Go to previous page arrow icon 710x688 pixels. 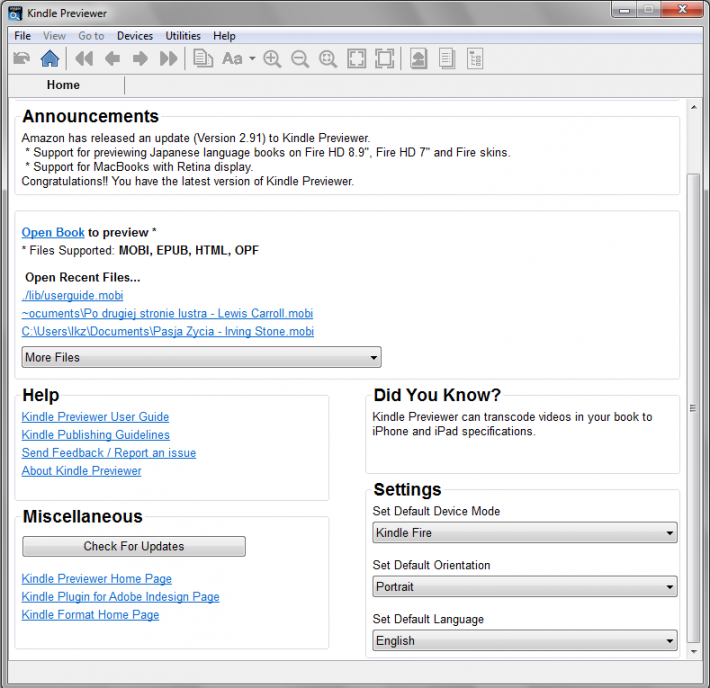[x=112, y=58]
